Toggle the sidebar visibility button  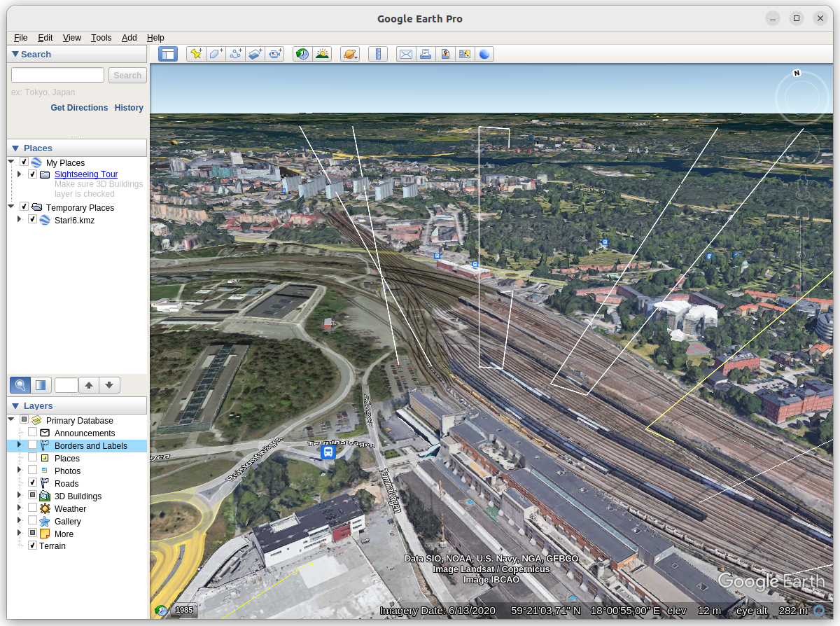tap(168, 54)
